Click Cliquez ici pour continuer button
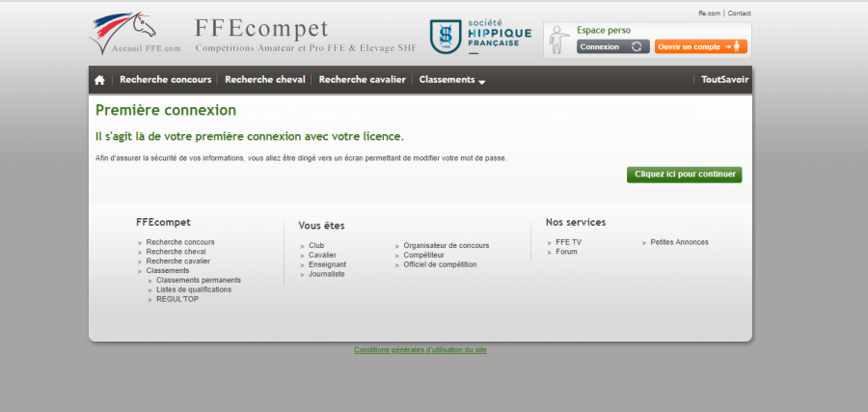 pos(684,175)
